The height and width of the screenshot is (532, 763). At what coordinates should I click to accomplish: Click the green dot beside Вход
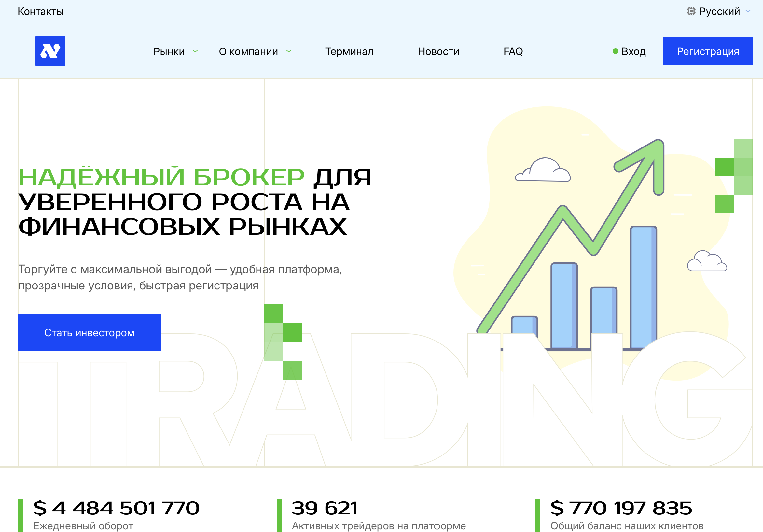point(615,51)
